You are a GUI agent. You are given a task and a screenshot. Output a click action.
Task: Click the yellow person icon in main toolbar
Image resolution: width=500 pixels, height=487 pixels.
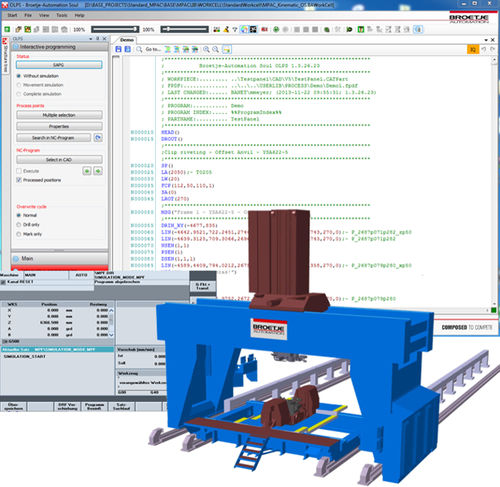[226, 29]
